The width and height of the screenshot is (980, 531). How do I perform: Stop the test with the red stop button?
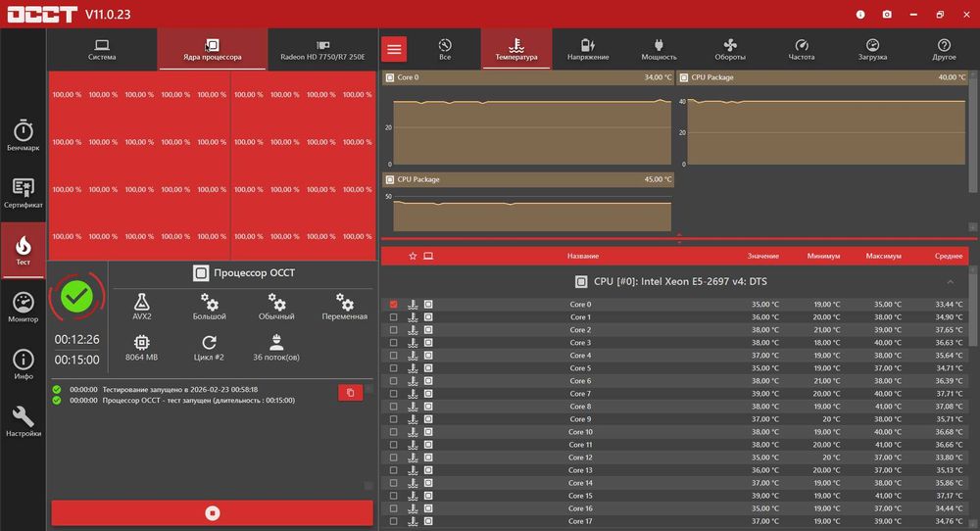pyautogui.click(x=213, y=513)
